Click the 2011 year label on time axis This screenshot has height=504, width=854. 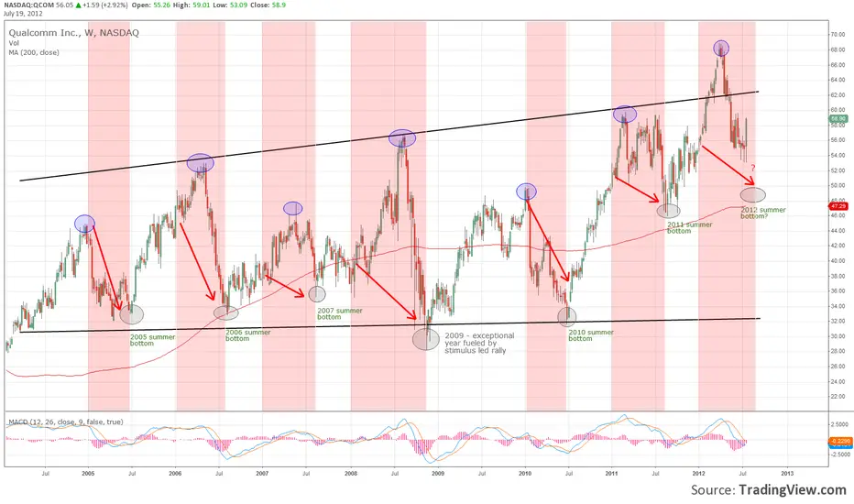click(611, 474)
